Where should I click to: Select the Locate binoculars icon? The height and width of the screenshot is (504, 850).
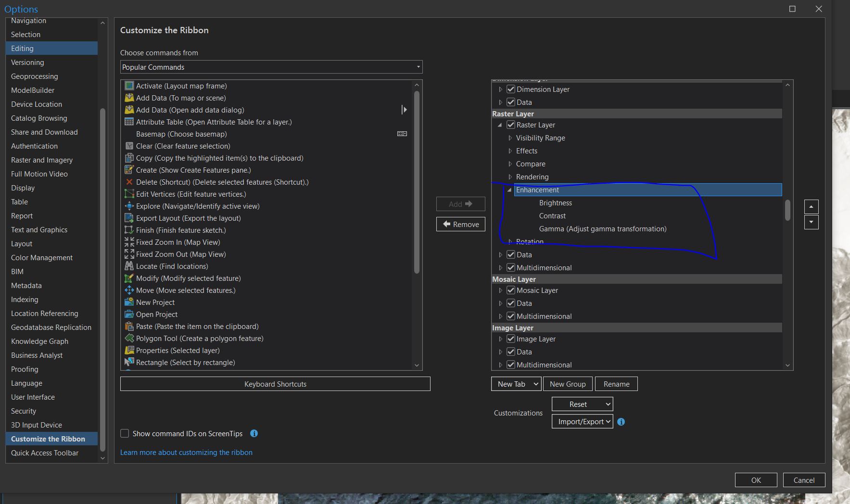(129, 266)
